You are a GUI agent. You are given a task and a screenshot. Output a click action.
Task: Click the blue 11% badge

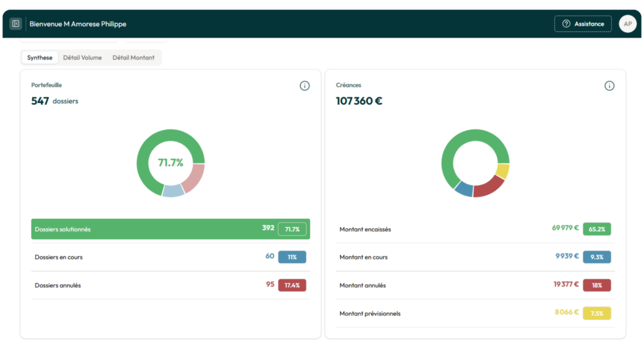292,257
